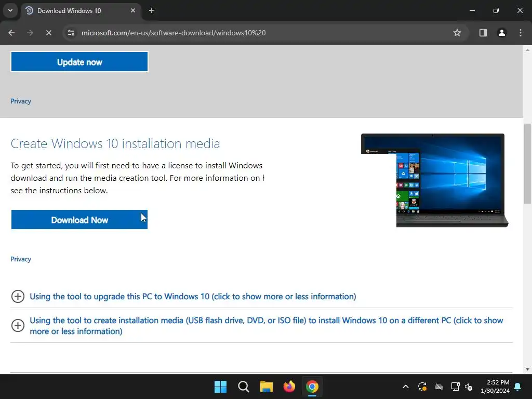Image resolution: width=532 pixels, height=399 pixels.
Task: Open site information icon in address bar
Action: (x=71, y=33)
